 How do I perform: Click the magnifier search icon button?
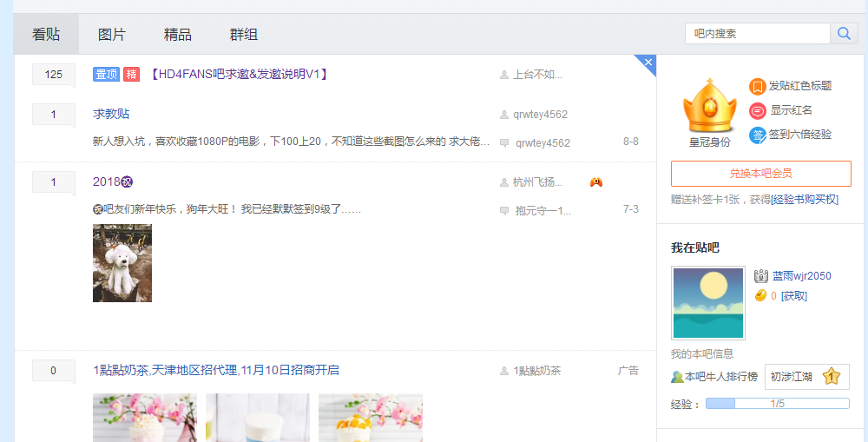click(x=844, y=34)
